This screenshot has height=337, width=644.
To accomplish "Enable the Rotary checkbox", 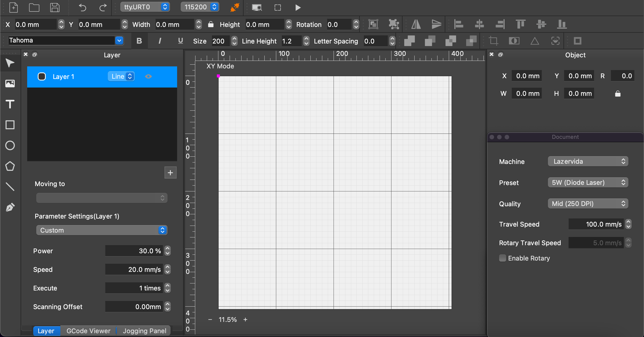I will pyautogui.click(x=502, y=258).
